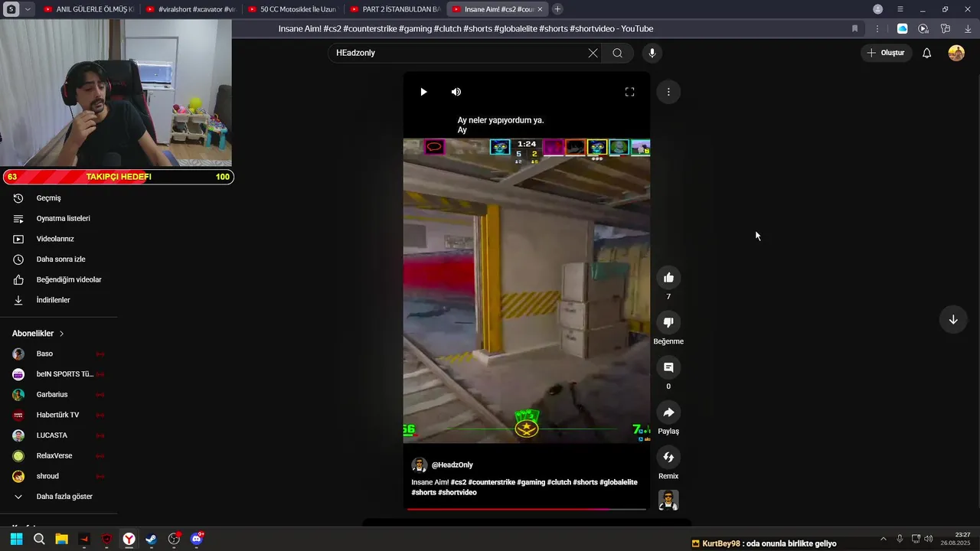
Task: Open browser page options three-dot menu
Action: coord(877,29)
